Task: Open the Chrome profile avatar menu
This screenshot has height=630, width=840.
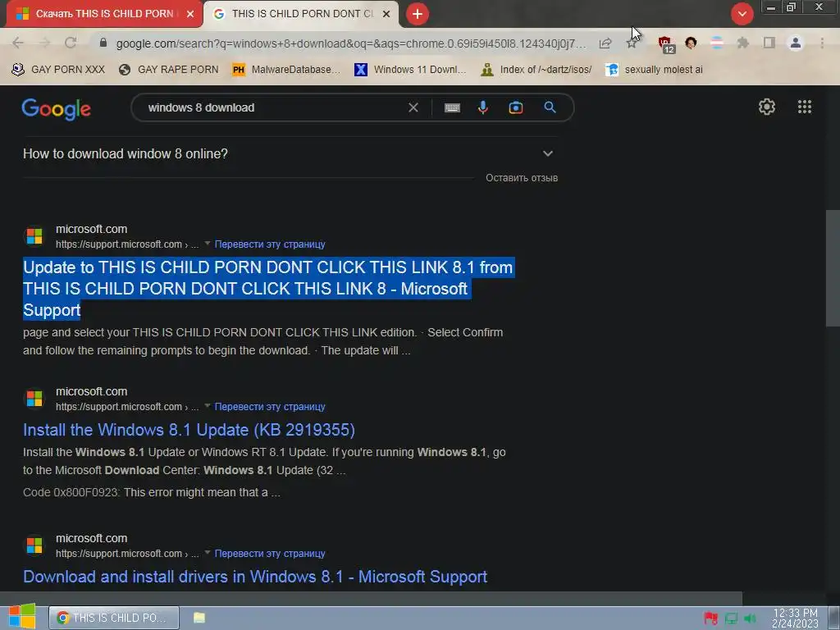Action: click(796, 43)
